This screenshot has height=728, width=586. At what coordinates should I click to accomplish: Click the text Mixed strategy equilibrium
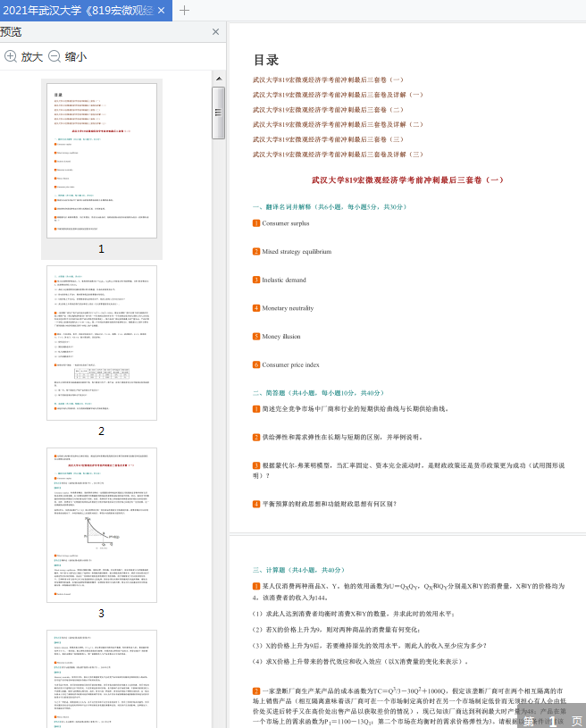click(297, 252)
